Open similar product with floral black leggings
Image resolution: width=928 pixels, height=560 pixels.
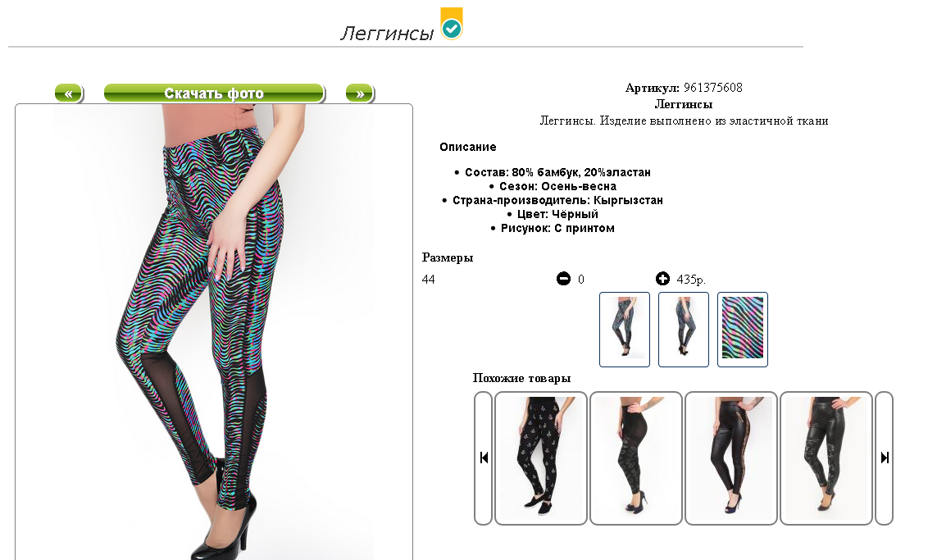[x=541, y=458]
